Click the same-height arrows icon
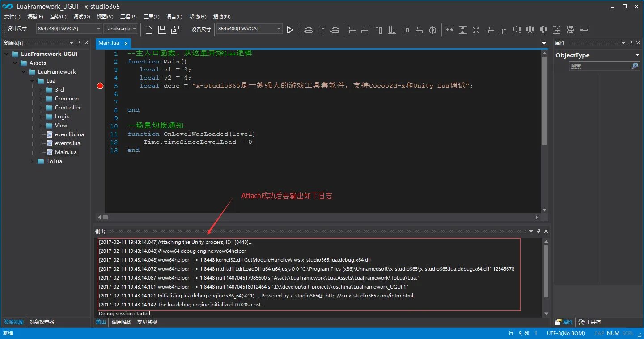This screenshot has width=644, height=339. [463, 30]
